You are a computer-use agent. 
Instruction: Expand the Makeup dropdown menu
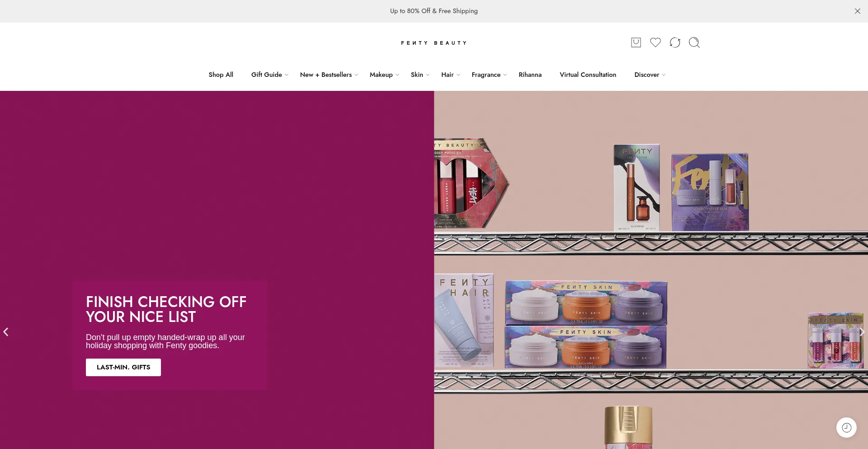click(384, 75)
